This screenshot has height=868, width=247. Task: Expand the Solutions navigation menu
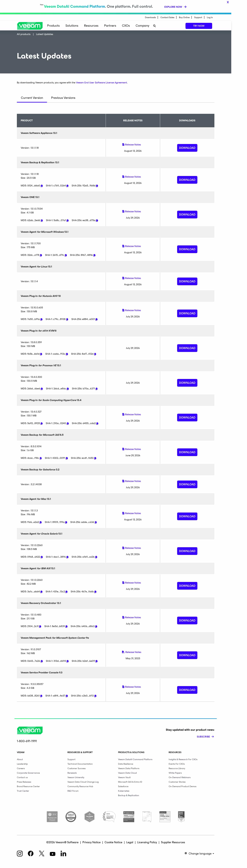(x=72, y=26)
